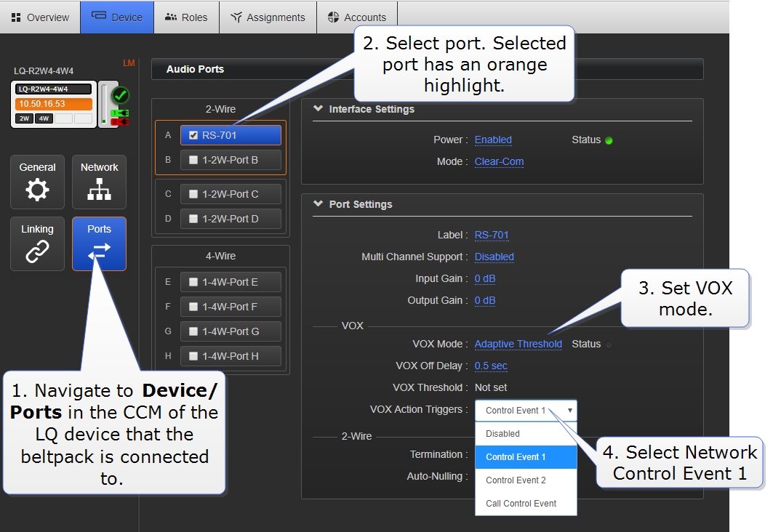Screen dimensions: 773x532
Task: Click the orange IP address 10.50.16.53
Action: coord(53,104)
